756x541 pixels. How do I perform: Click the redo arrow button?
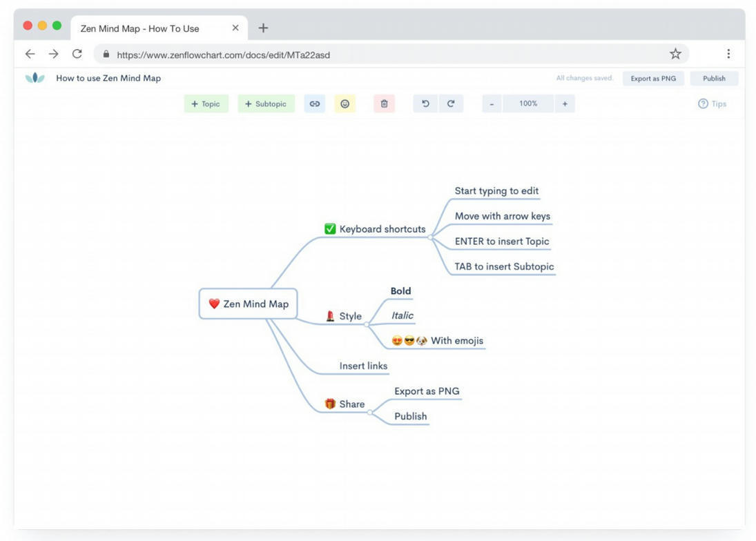(x=451, y=104)
